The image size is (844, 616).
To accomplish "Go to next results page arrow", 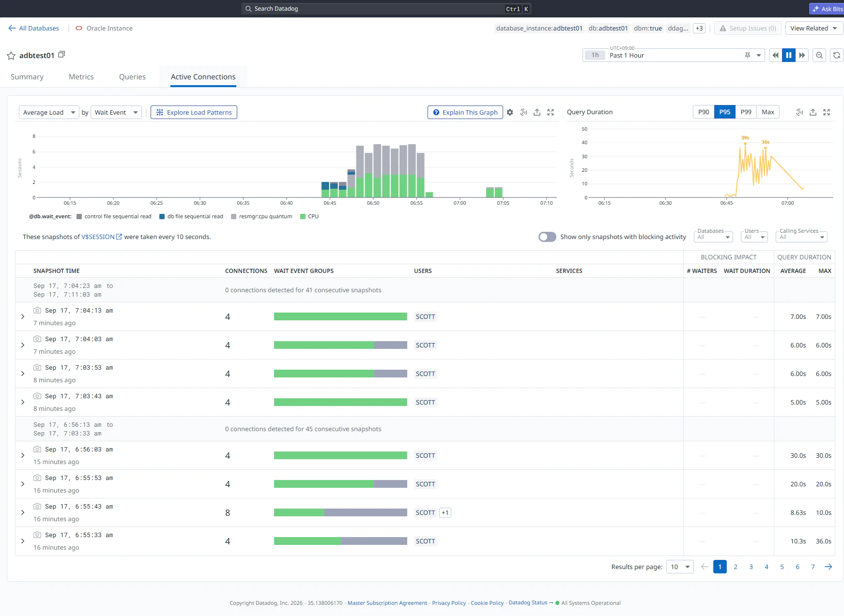I will [829, 567].
